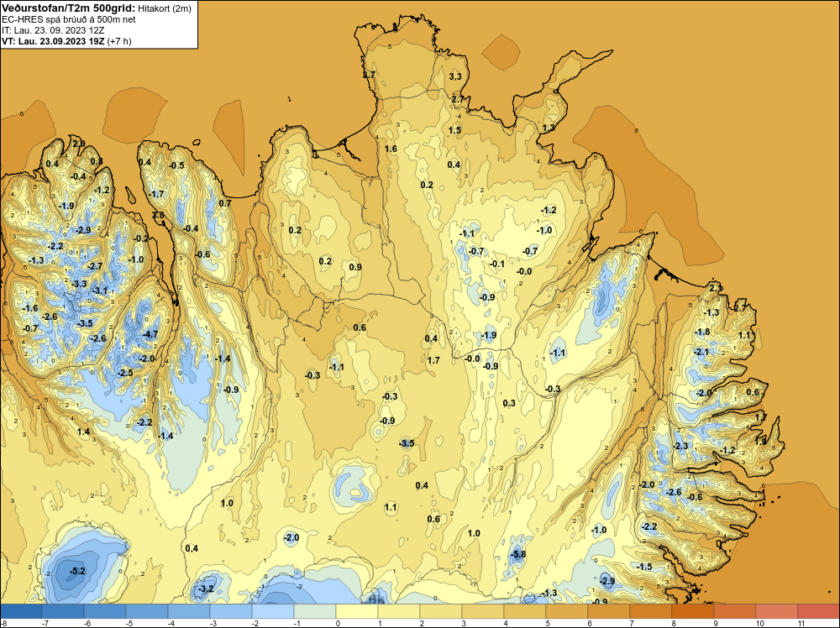Click the "-3.3" temperature value
Screen dimensions: 840x628
pyautogui.click(x=79, y=284)
